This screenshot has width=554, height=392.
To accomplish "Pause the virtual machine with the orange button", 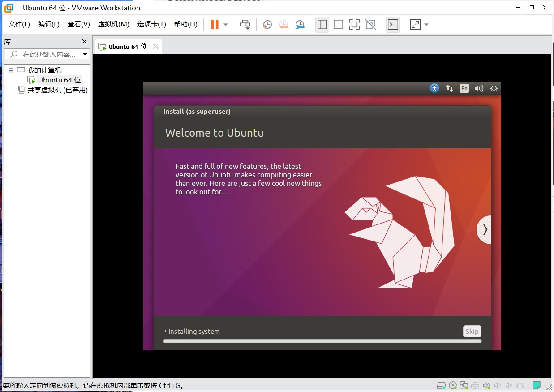I will pyautogui.click(x=215, y=25).
